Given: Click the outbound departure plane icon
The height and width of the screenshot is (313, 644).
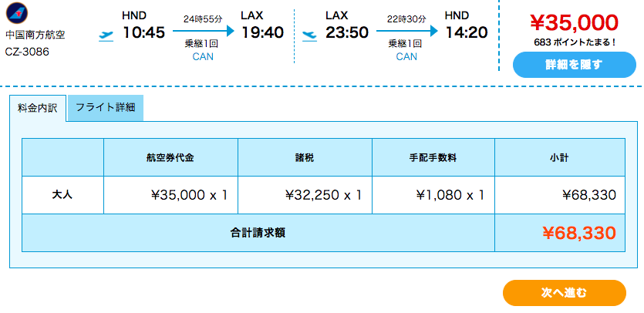Looking at the screenshot, I should point(106,36).
